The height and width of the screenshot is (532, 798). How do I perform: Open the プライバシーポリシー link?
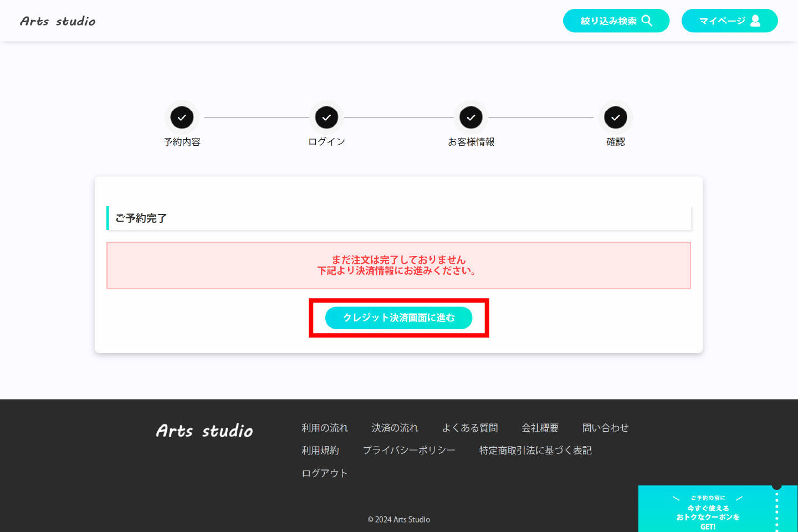(x=409, y=451)
